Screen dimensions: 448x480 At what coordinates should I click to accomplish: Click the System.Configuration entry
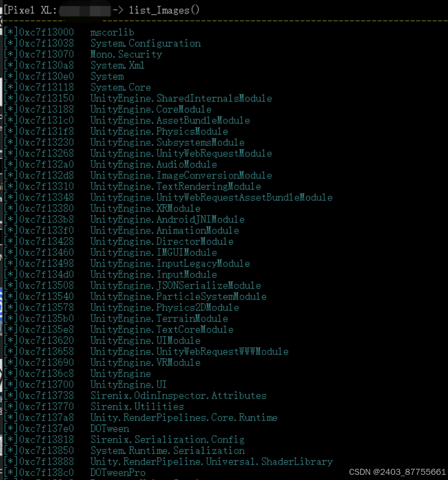(146, 43)
